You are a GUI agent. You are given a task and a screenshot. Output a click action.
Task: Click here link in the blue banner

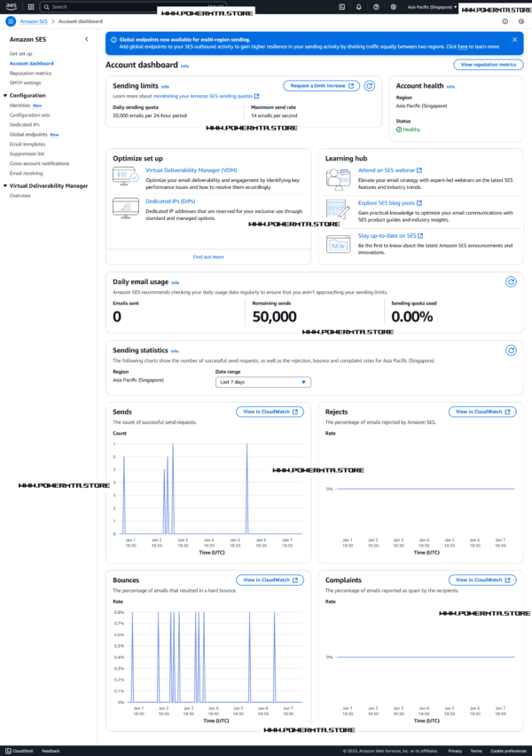coord(463,47)
